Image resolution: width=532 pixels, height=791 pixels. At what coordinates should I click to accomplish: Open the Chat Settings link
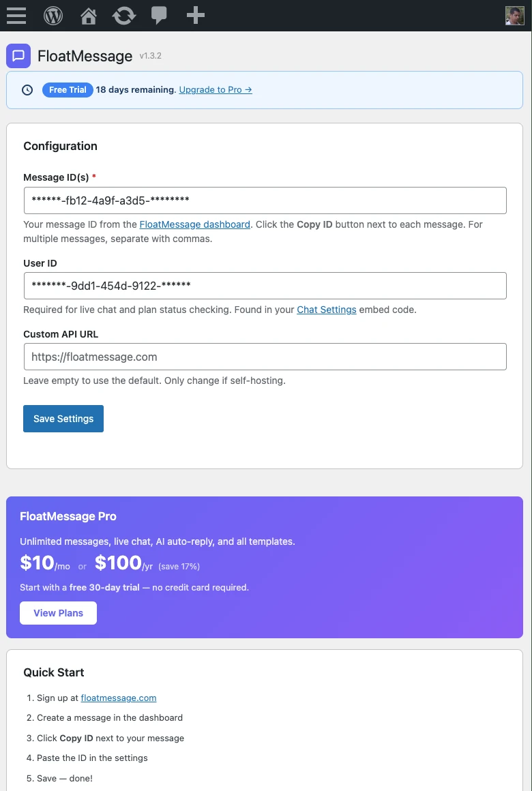[x=326, y=310]
